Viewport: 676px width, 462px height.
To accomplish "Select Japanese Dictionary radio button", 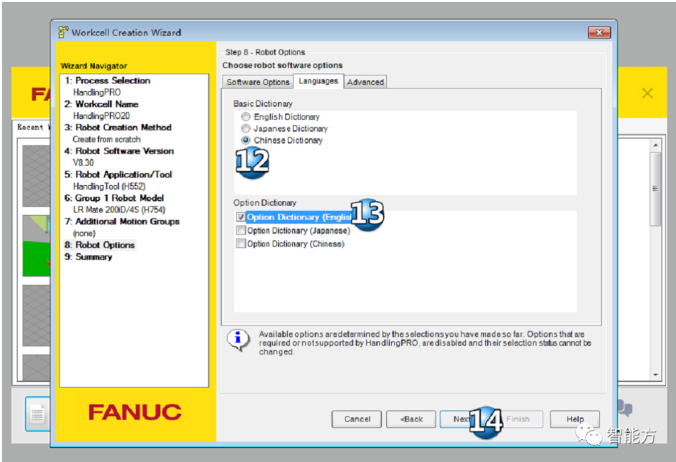I will click(246, 128).
